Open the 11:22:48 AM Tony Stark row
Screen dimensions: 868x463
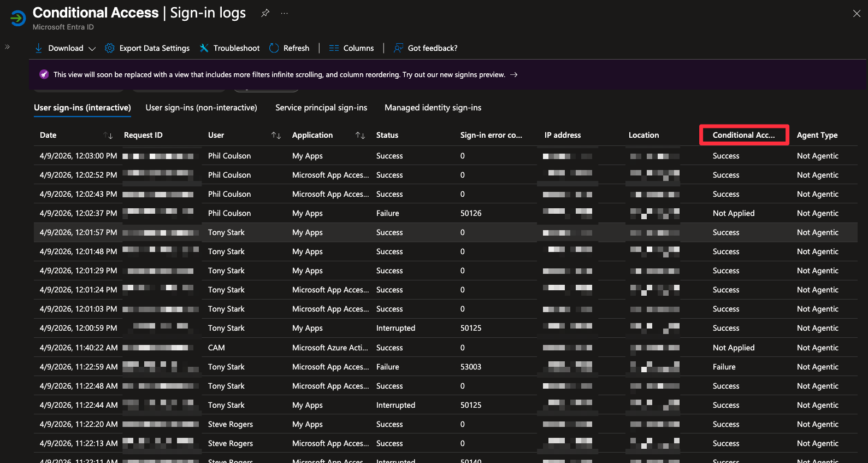(x=445, y=386)
